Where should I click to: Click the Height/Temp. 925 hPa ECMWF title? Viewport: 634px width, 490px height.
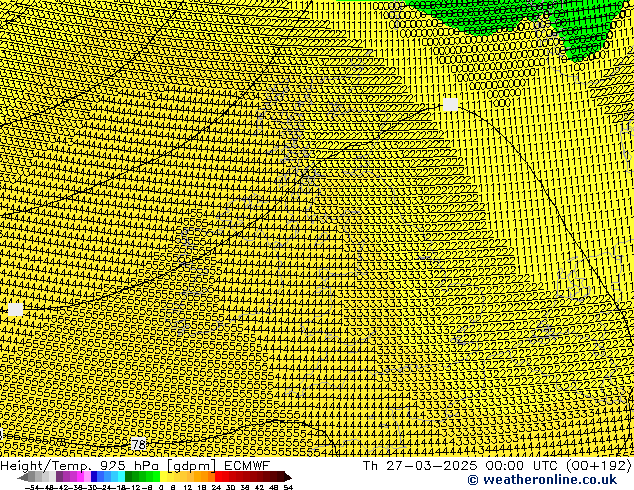pos(135,465)
